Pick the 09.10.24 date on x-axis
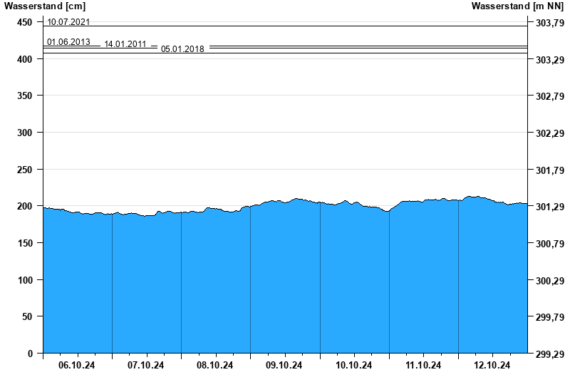Image resolution: width=570 pixels, height=392 pixels. click(x=284, y=365)
